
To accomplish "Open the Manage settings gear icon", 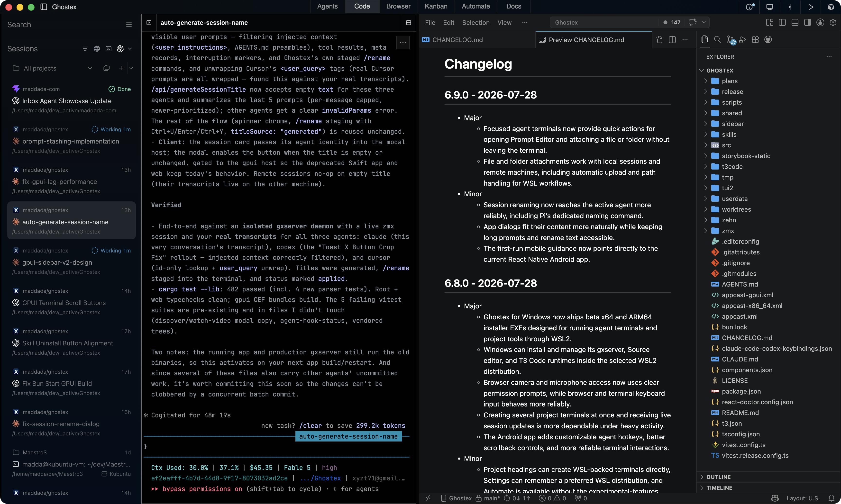I will click(833, 22).
